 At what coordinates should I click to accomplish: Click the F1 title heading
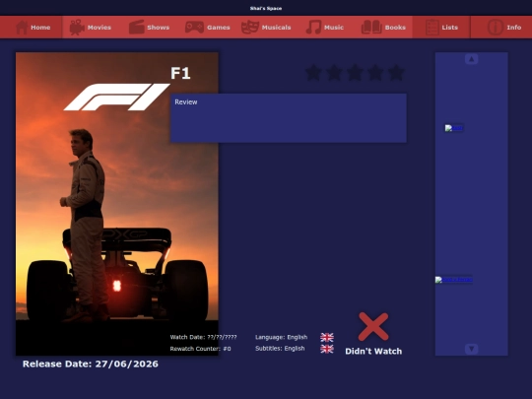[x=180, y=73]
